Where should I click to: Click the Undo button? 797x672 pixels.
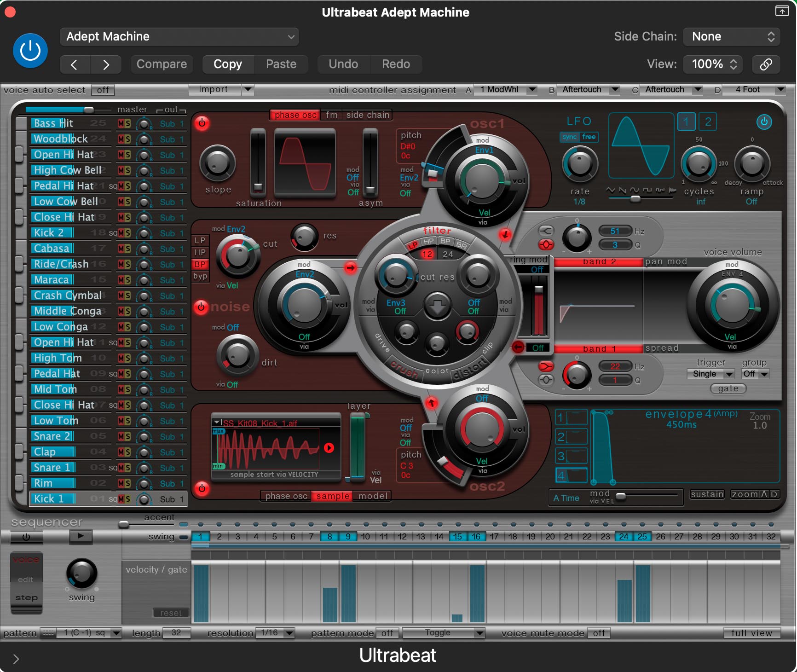click(x=343, y=64)
